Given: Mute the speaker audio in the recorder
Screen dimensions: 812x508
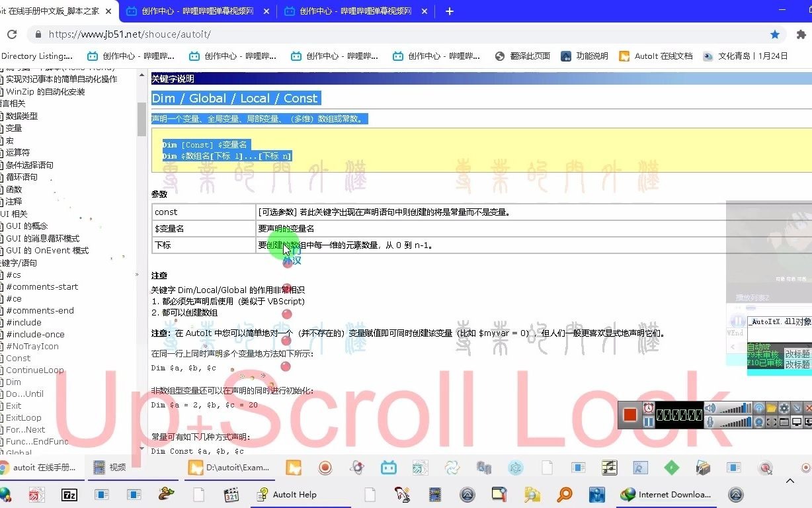Looking at the screenshot, I should click(x=710, y=408).
